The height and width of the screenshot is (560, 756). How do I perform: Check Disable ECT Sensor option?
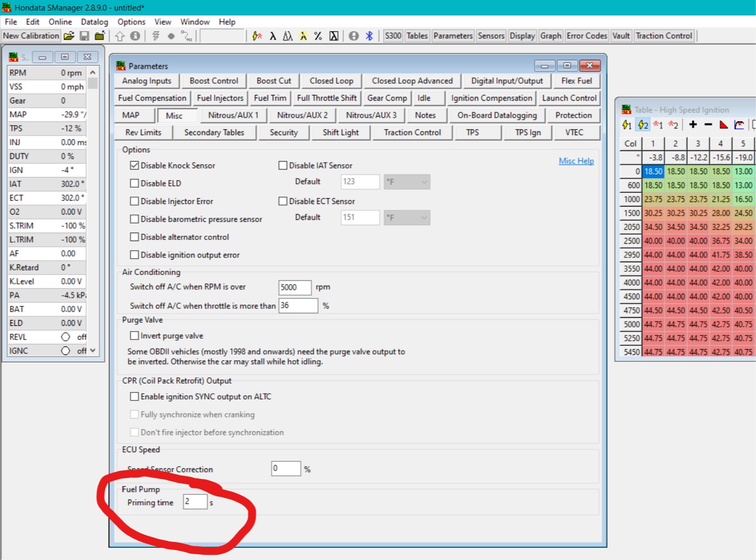coord(283,201)
